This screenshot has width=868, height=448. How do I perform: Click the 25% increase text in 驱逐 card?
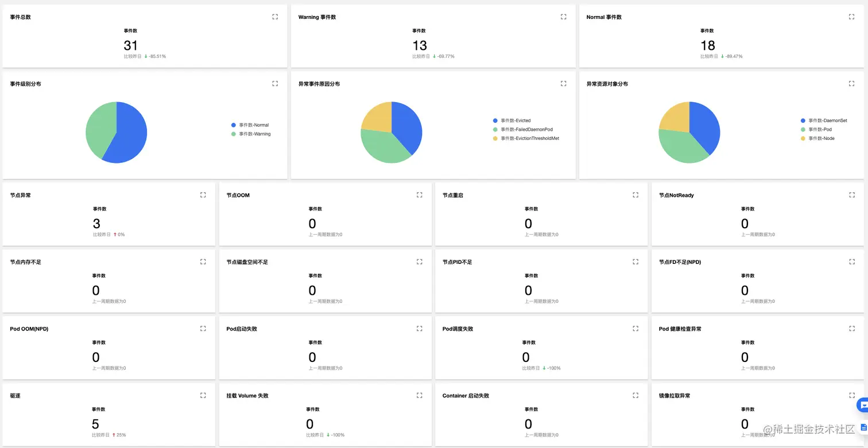click(121, 435)
